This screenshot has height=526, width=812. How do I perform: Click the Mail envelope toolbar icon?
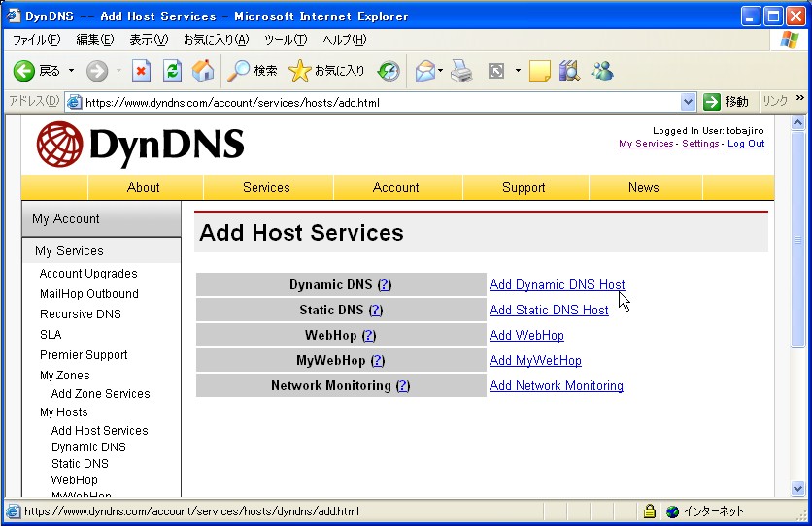pyautogui.click(x=425, y=71)
